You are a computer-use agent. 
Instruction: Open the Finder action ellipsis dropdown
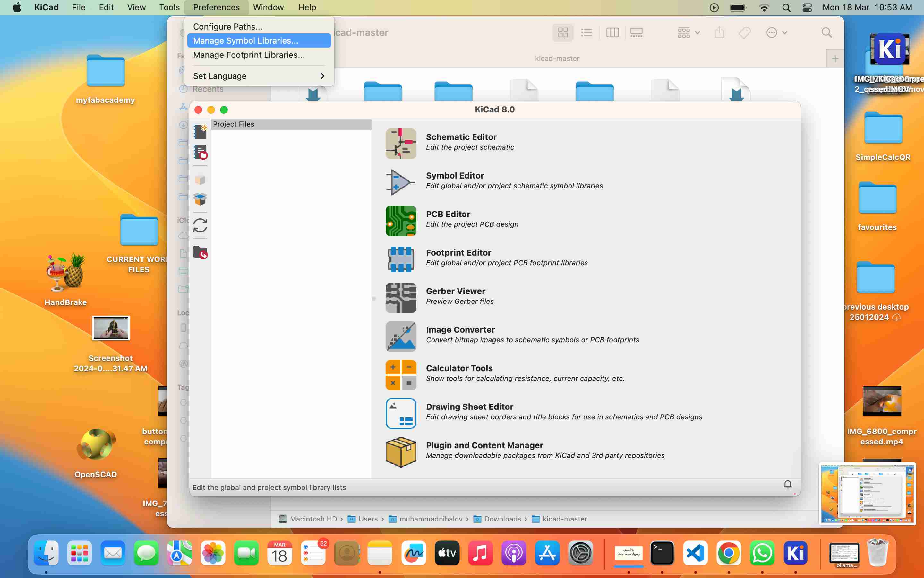tap(777, 32)
